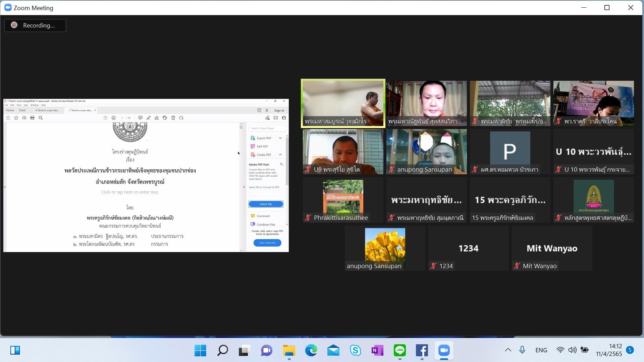Open Microsoft Edge from taskbar

311,351
